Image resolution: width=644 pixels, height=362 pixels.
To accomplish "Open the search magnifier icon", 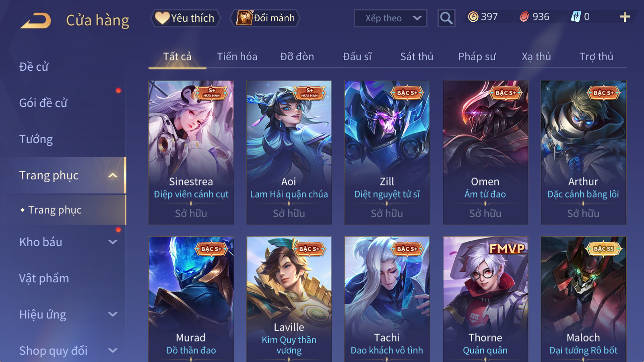I will coord(446,18).
